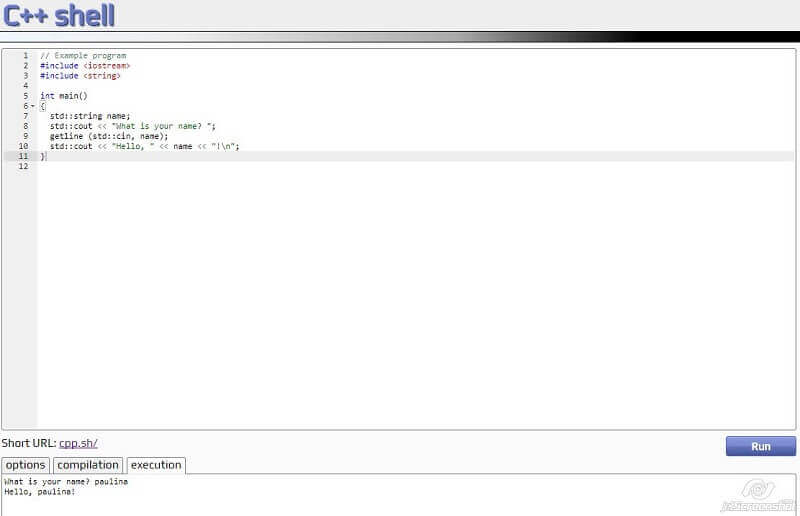The image size is (800, 516).
Task: Switch to the options tab
Action: [x=26, y=465]
